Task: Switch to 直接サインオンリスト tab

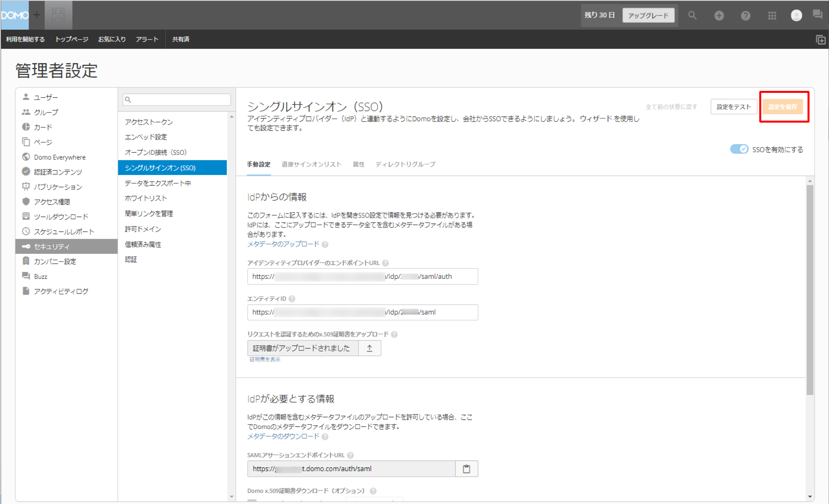Action: tap(312, 164)
